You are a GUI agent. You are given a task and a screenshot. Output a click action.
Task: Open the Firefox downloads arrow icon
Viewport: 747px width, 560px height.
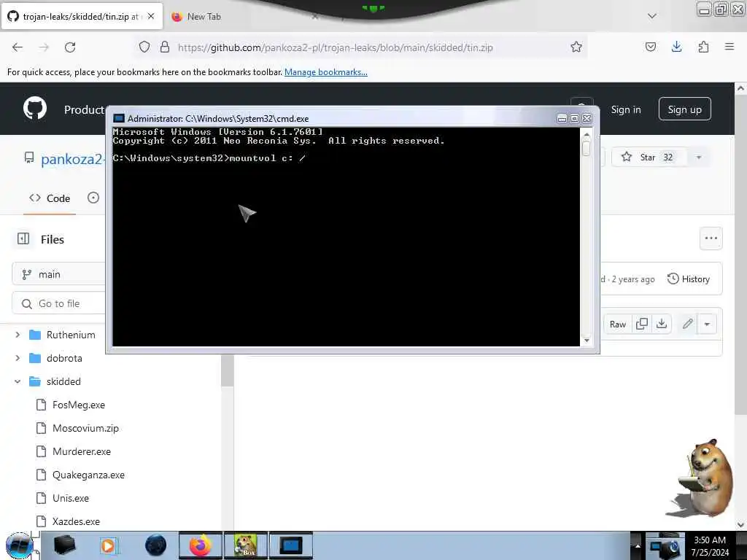(x=676, y=47)
